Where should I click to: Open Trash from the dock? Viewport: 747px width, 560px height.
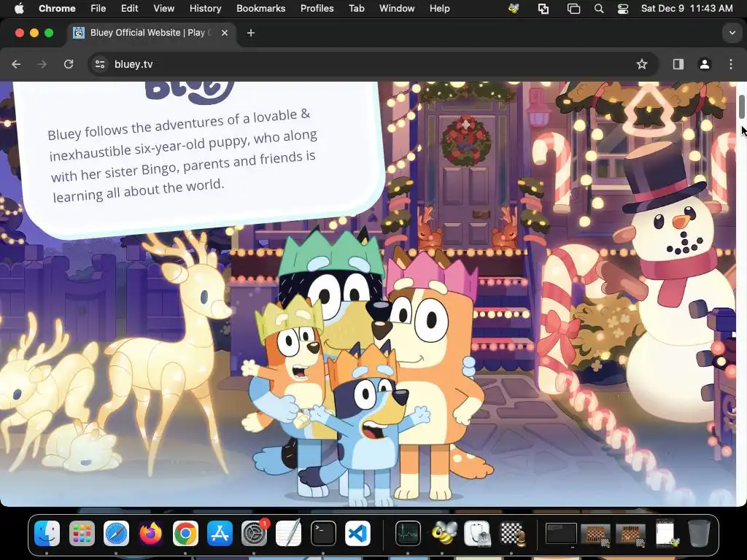[700, 533]
